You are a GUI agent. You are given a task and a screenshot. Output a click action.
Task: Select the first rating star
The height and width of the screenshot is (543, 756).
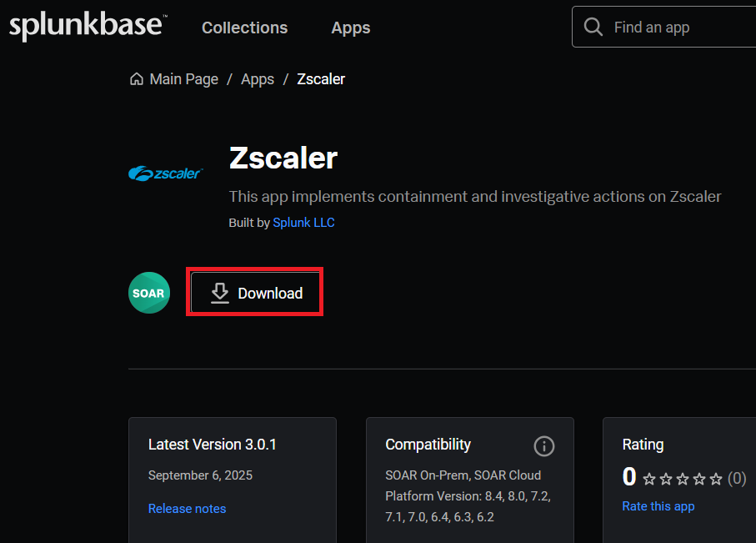pos(649,479)
